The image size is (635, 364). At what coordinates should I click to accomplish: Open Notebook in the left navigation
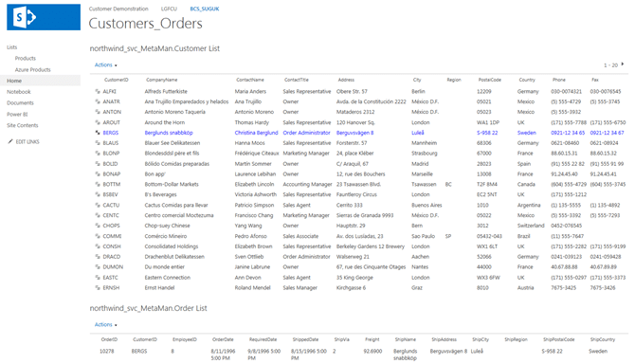point(19,92)
